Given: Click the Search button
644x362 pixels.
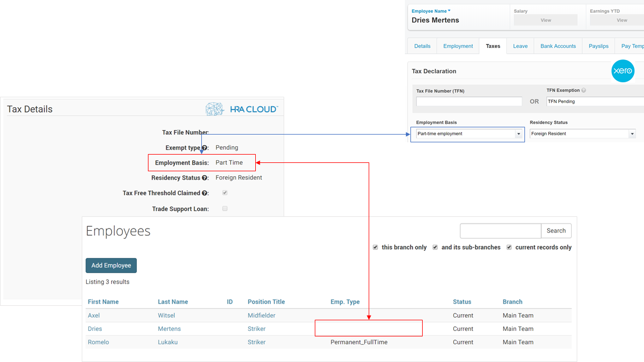Looking at the screenshot, I should point(556,231).
